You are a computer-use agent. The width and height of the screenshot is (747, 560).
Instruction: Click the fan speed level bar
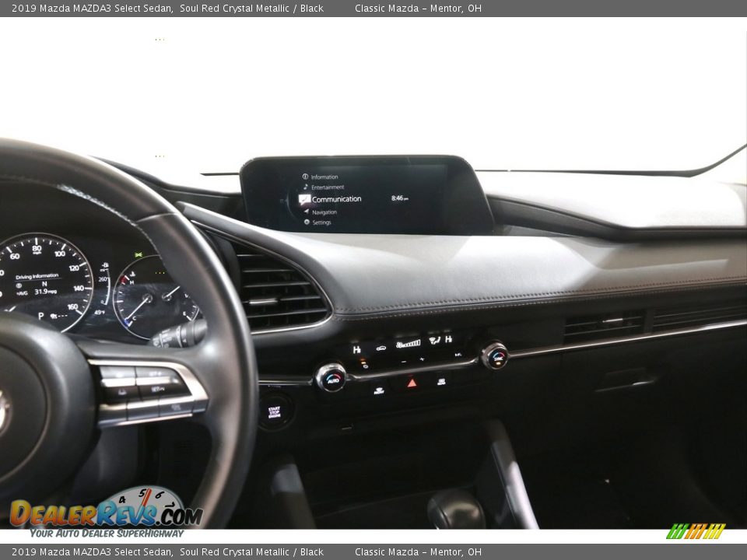tap(408, 343)
